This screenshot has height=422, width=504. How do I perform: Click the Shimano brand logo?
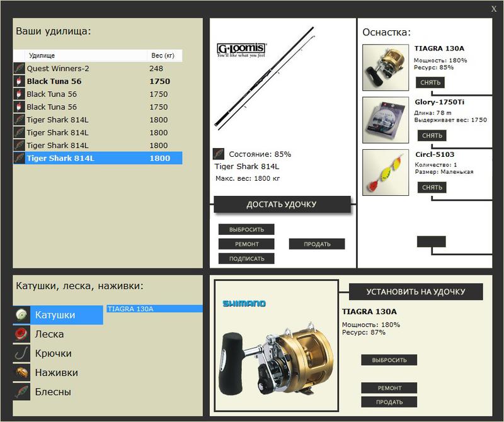(244, 304)
